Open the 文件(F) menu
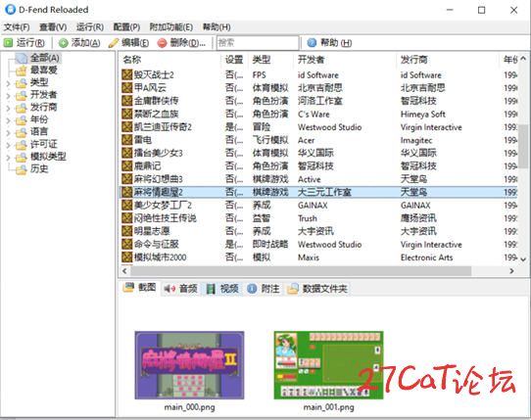 click(17, 27)
